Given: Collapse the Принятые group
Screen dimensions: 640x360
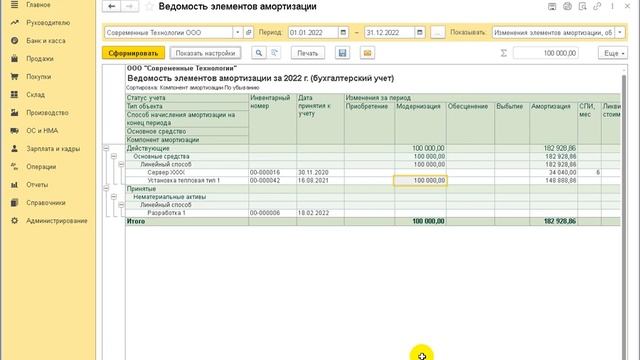Looking at the screenshot, I should tap(106, 189).
